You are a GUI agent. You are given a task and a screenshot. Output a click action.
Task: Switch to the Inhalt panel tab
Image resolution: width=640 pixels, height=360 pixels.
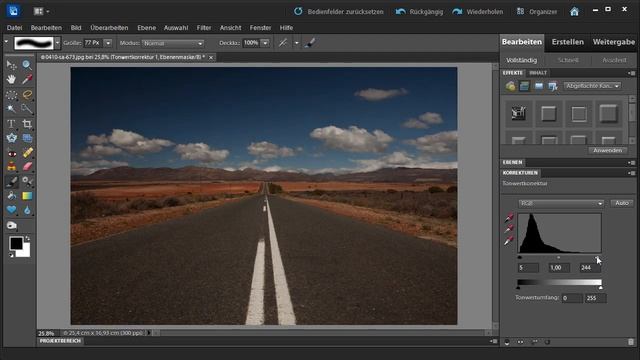pos(538,73)
